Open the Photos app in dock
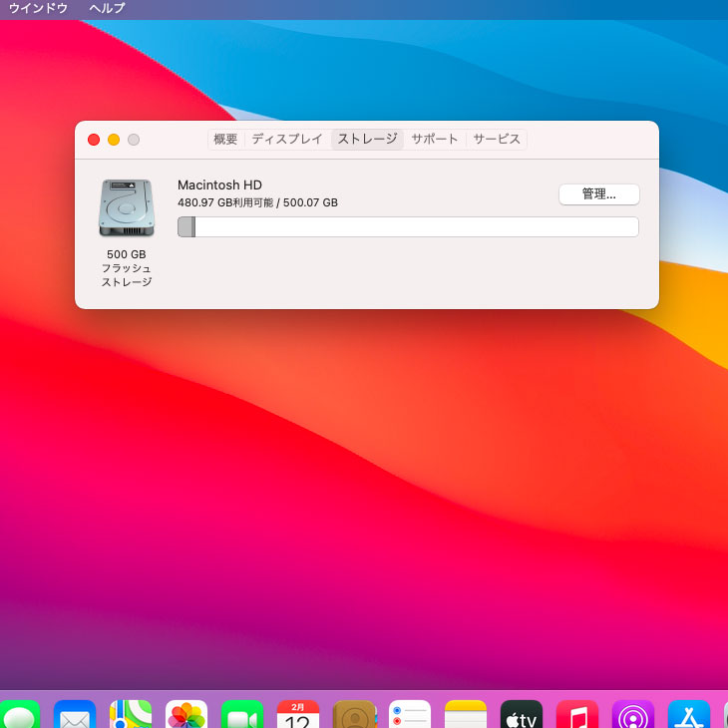This screenshot has height=728, width=728. coord(186,715)
